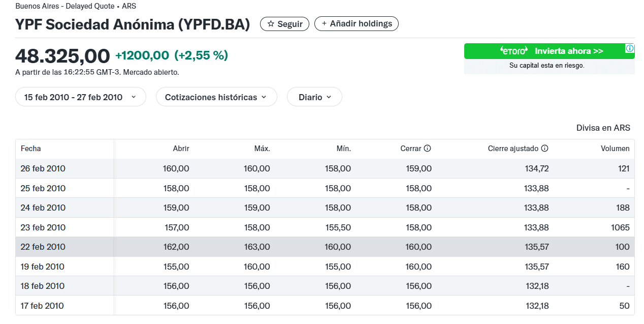644x324 pixels.
Task: Click the Volumen column header
Action: tap(615, 149)
